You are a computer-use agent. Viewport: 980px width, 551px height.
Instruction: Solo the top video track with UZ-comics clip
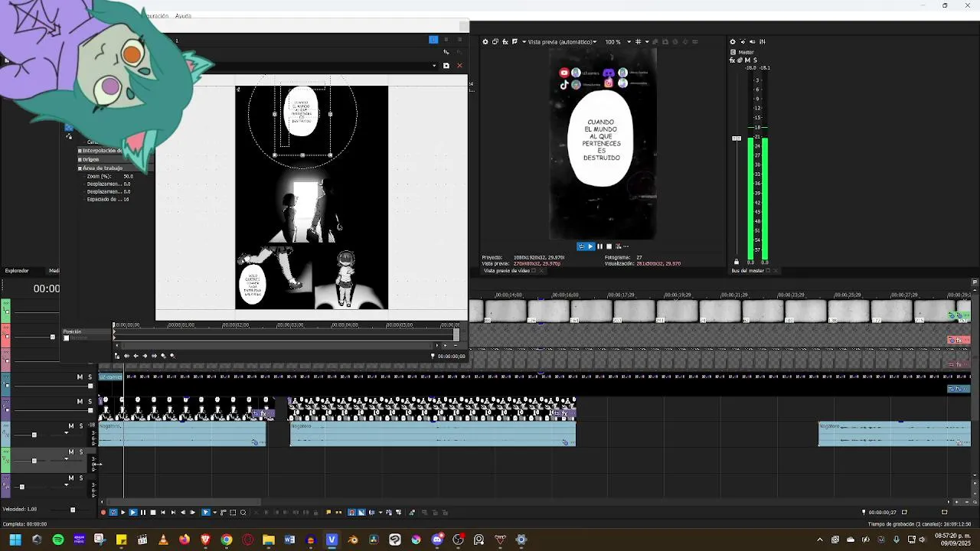[90, 377]
